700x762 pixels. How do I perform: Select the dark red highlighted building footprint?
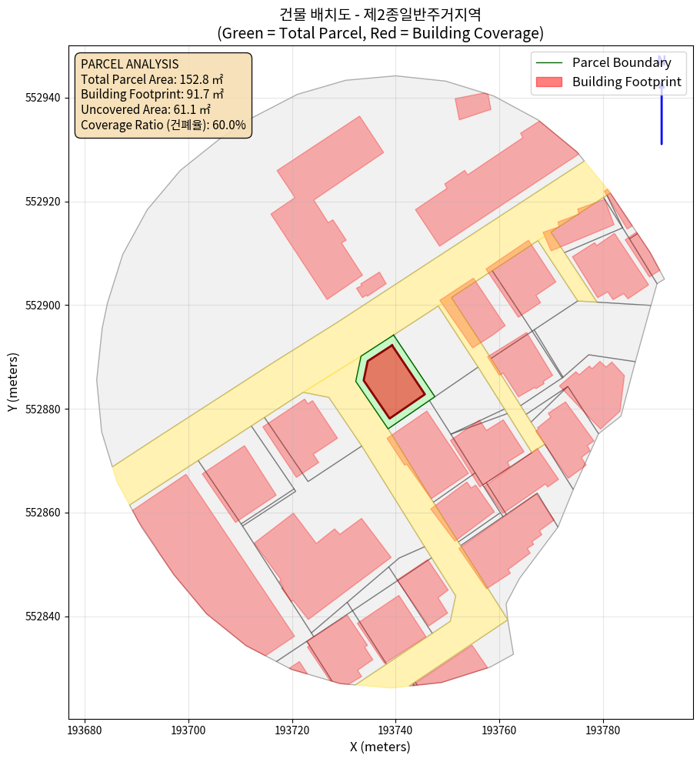393,382
